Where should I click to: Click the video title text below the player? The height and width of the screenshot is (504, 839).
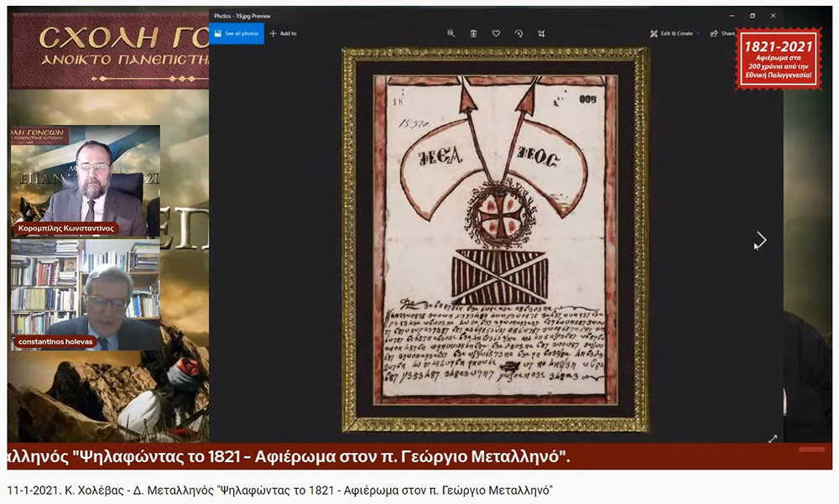[280, 490]
